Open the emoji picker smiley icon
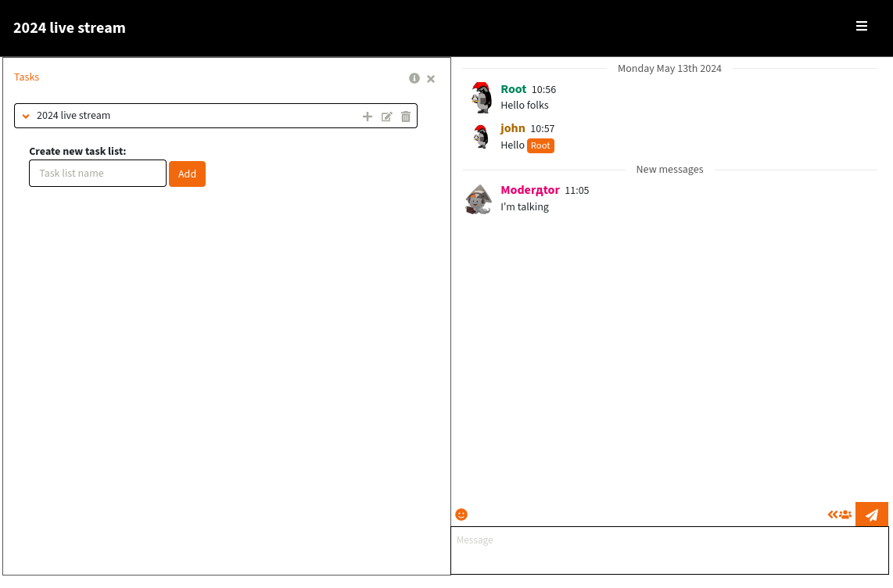This screenshot has height=588, width=893. click(x=461, y=514)
